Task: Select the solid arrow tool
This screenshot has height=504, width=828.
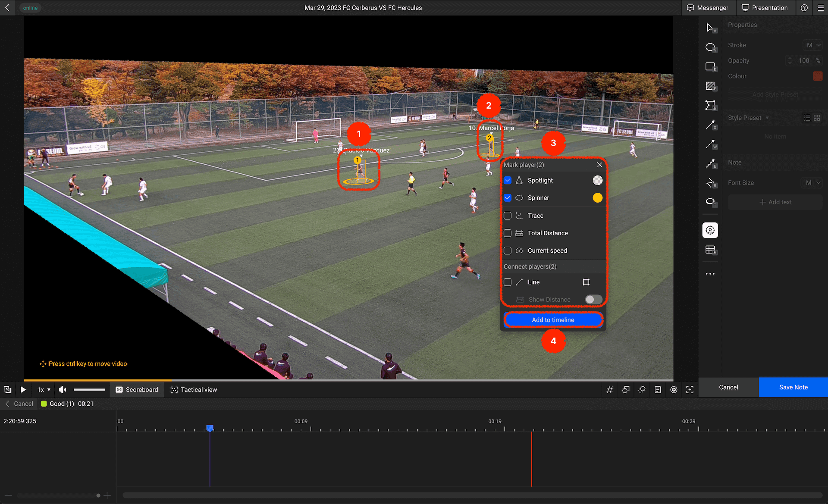Action: coord(710,125)
